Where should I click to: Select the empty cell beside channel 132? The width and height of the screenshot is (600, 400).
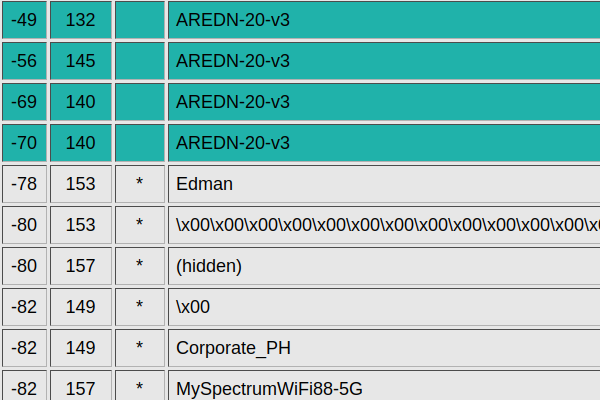pos(140,20)
